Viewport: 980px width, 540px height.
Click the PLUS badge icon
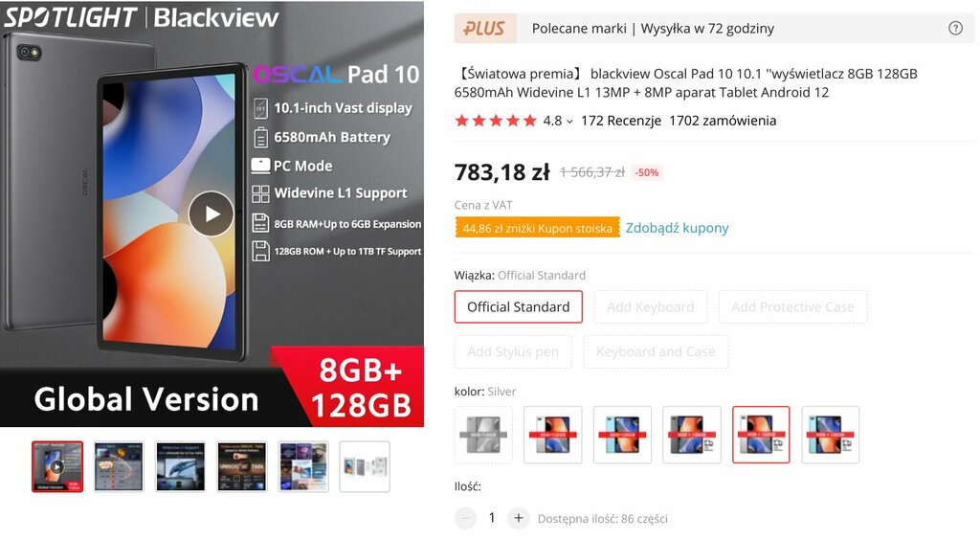point(485,28)
